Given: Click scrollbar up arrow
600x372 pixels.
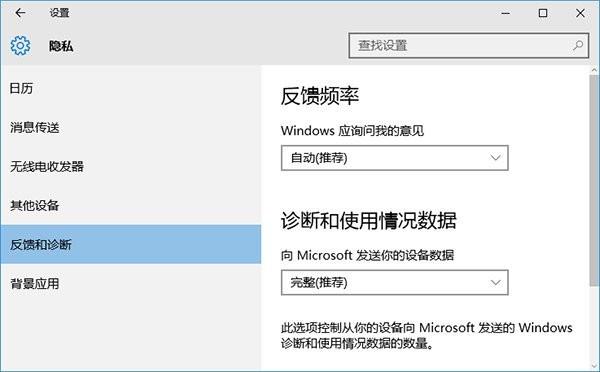Looking at the screenshot, I should coord(594,70).
